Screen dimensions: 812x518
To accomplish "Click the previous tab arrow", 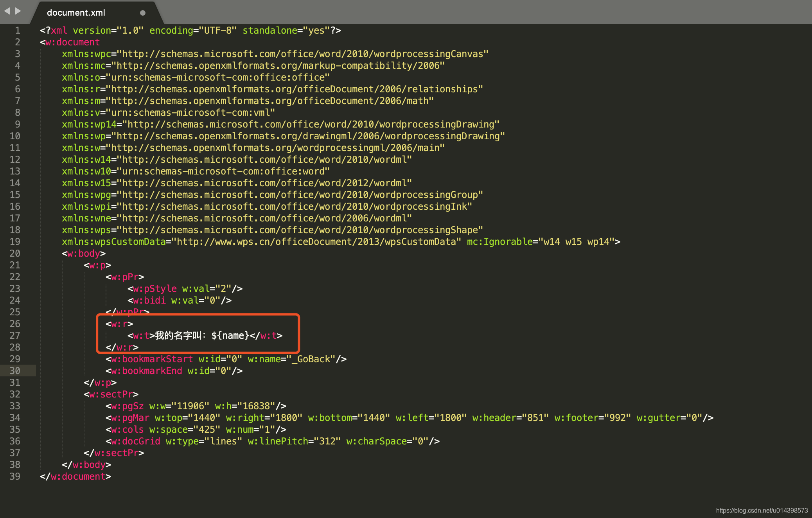I will [7, 11].
